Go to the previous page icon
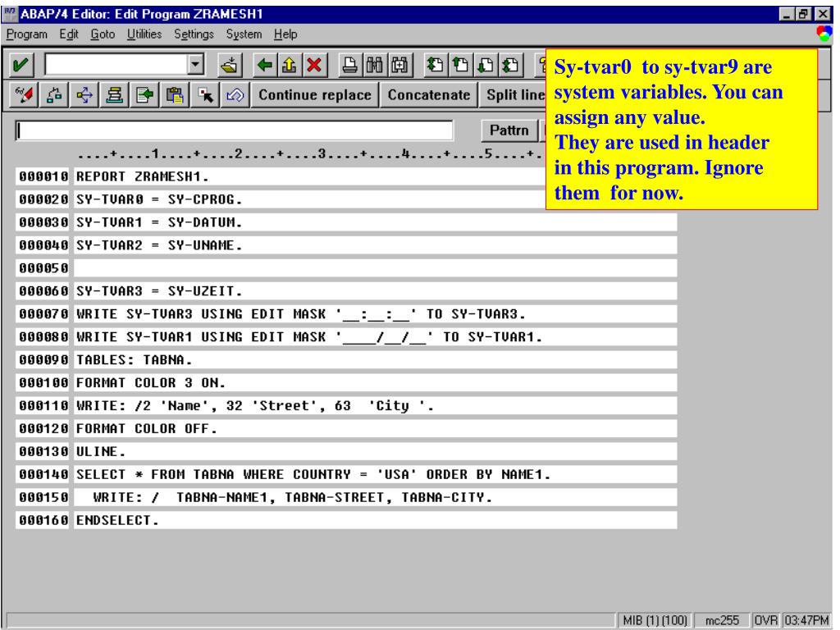840x630 pixels. [459, 66]
